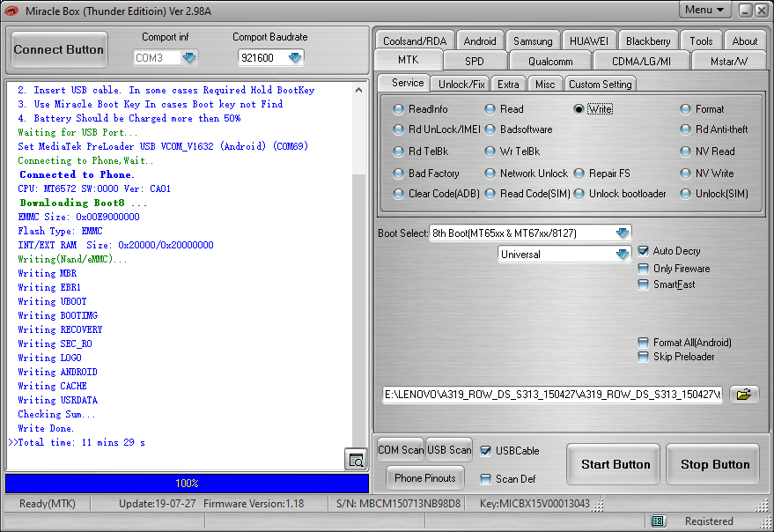Tick the Skip Preloader checkbox

[x=643, y=357]
